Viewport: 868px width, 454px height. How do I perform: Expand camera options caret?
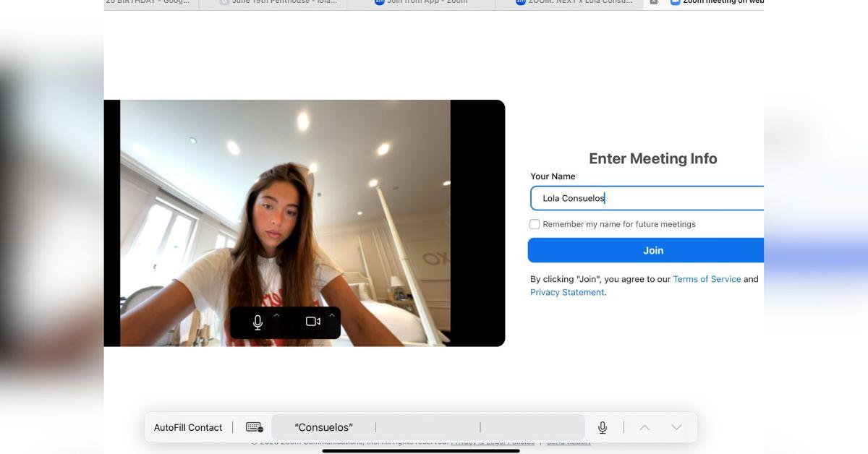tap(332, 315)
